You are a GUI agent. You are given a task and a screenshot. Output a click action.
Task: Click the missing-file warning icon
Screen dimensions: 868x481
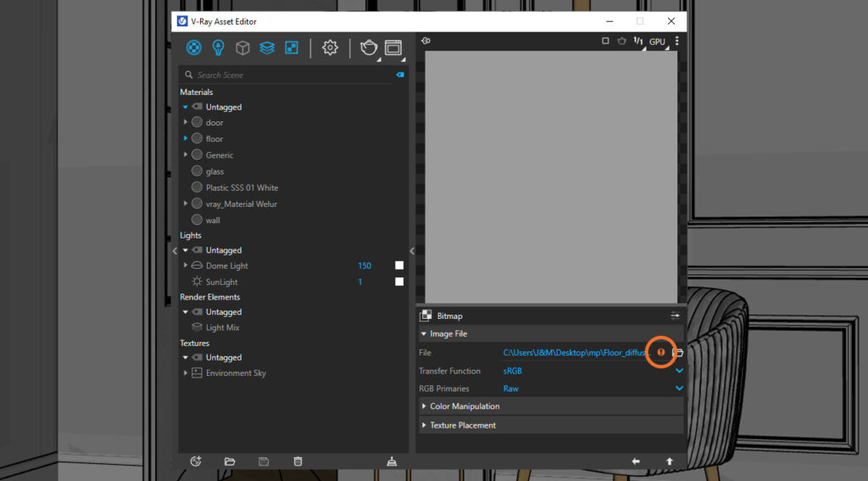click(661, 352)
